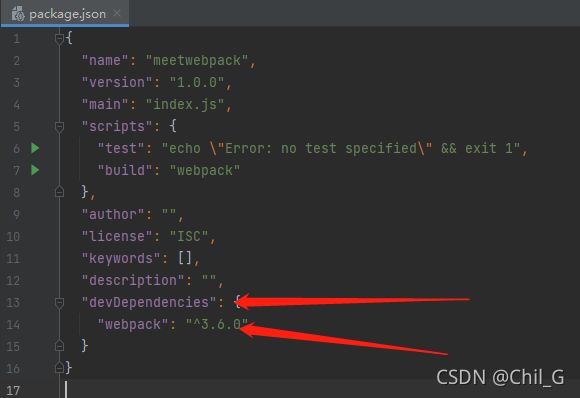Click the "ISC" license value
Screen dimensions: 580x398
tap(189, 236)
